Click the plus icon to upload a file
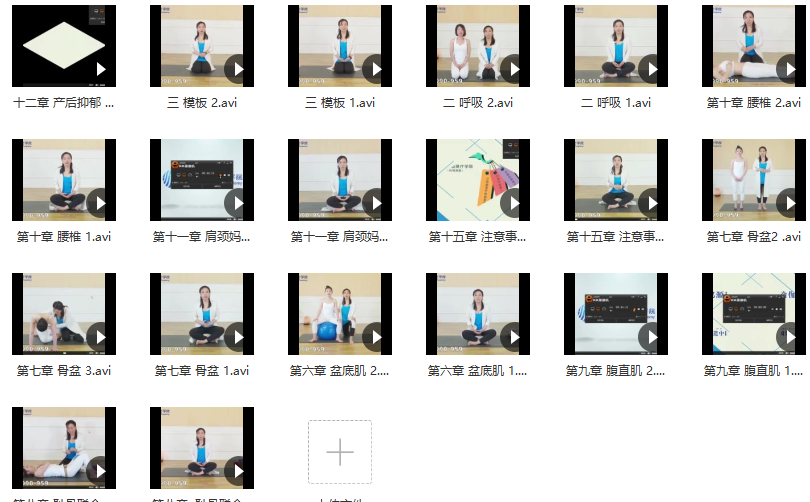 coord(340,452)
